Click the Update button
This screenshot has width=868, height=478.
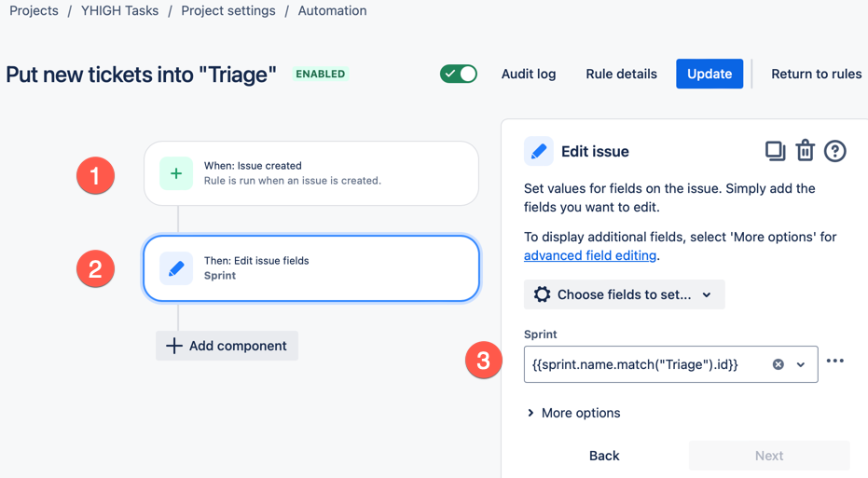coord(710,74)
